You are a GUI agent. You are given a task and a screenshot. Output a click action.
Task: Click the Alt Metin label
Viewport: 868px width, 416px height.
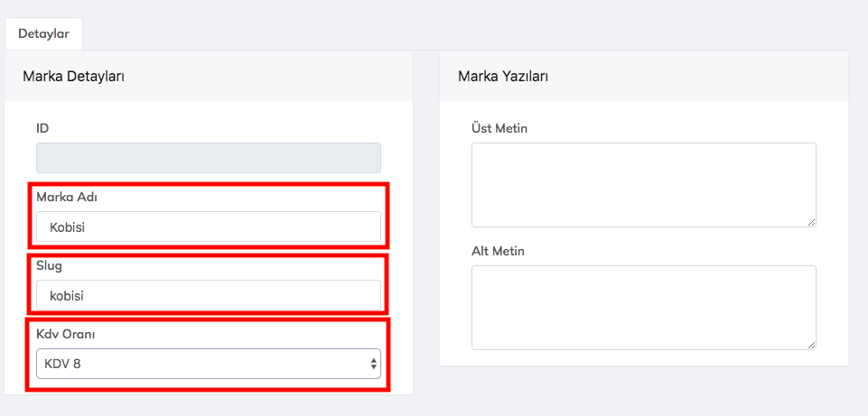pos(498,251)
